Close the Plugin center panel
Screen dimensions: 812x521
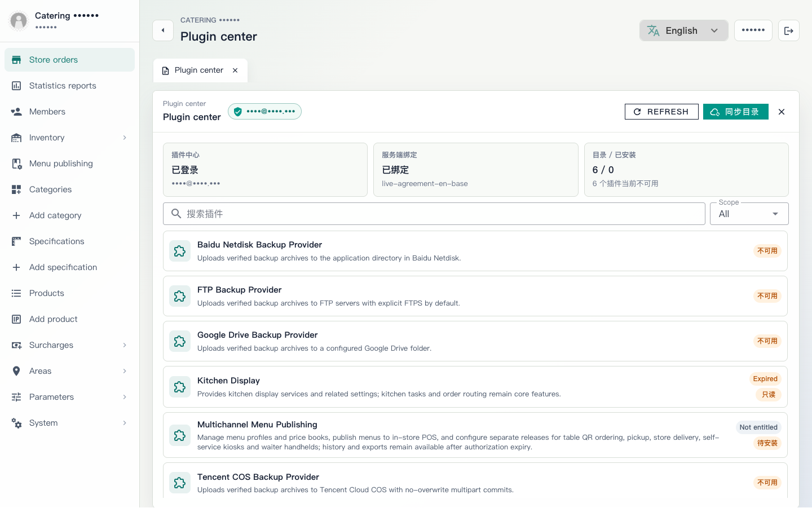point(782,112)
